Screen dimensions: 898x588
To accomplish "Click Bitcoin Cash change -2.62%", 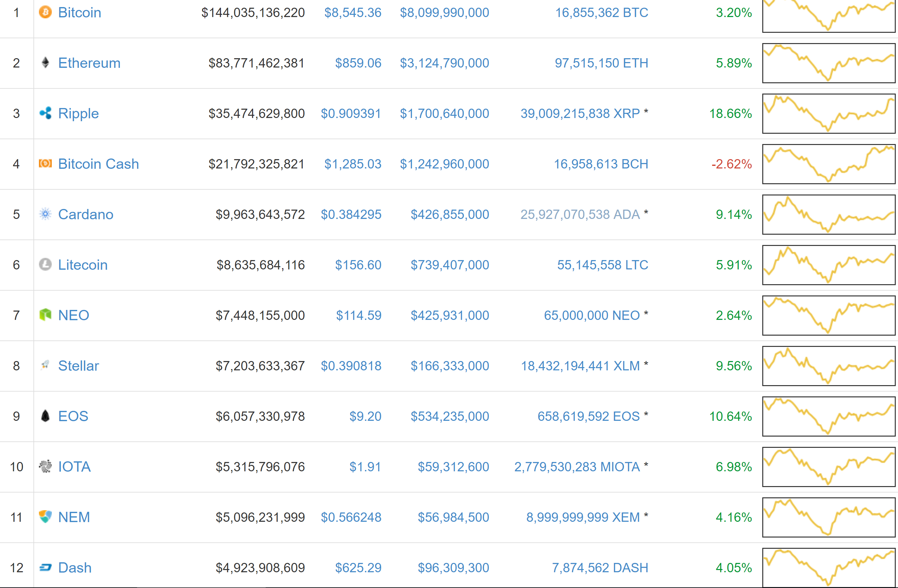I will click(x=732, y=164).
